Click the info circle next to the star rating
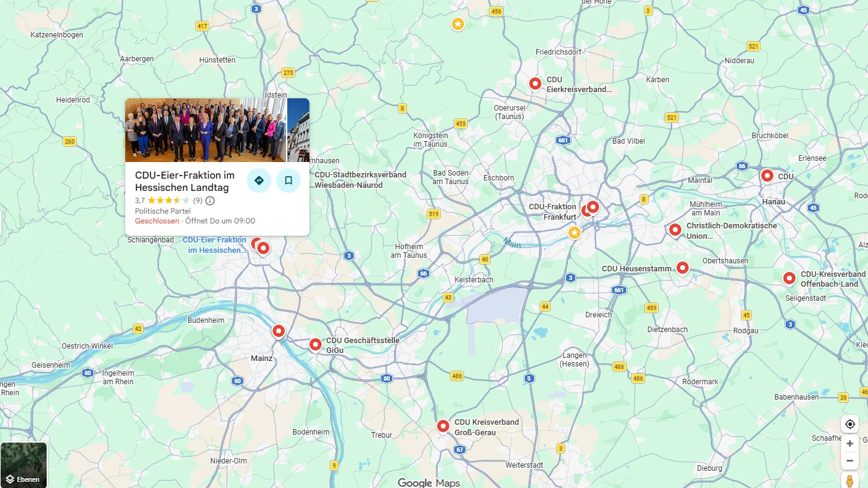This screenshot has height=488, width=868. [209, 201]
